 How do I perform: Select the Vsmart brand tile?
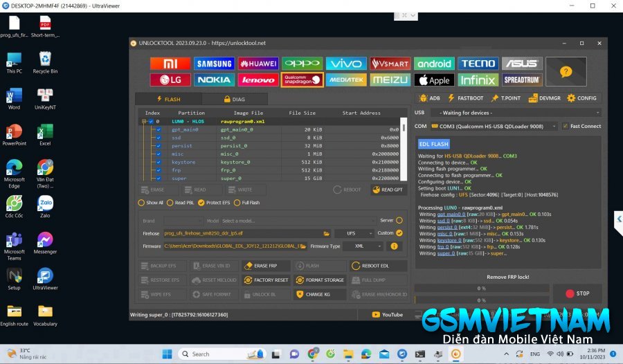click(390, 64)
